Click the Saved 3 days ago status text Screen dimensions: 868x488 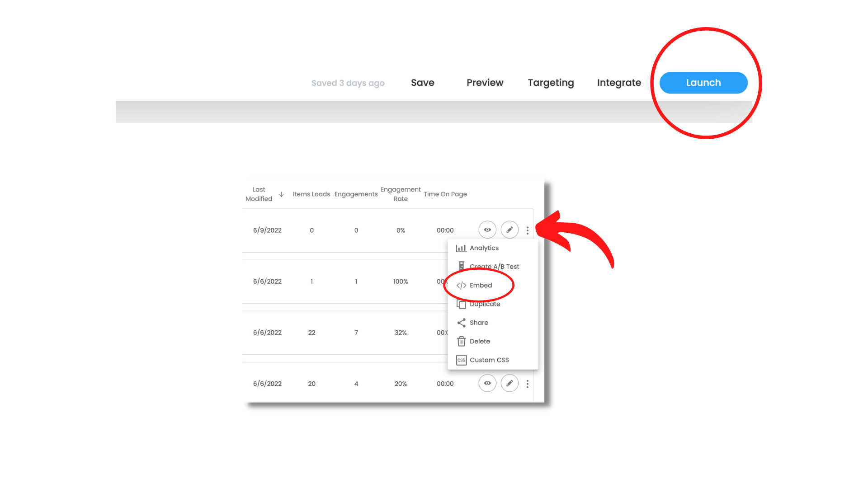(348, 83)
